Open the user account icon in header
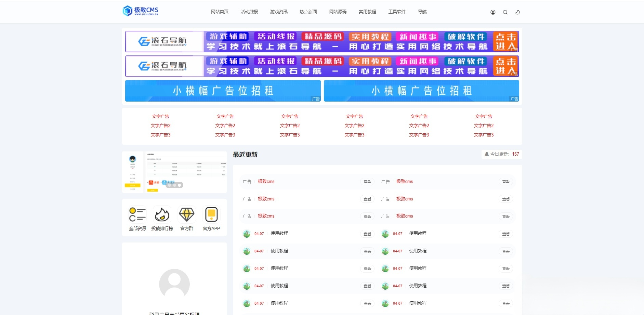Viewport: 644px width, 315px height. [x=492, y=12]
